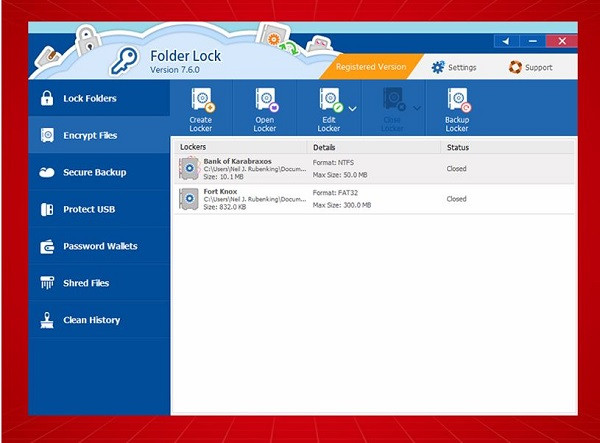The image size is (600, 443).
Task: Sort by the Status column header
Action: (x=507, y=147)
